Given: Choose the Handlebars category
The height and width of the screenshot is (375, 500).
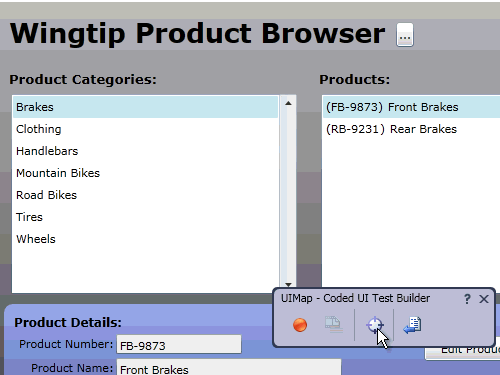Looking at the screenshot, I should point(145,151).
